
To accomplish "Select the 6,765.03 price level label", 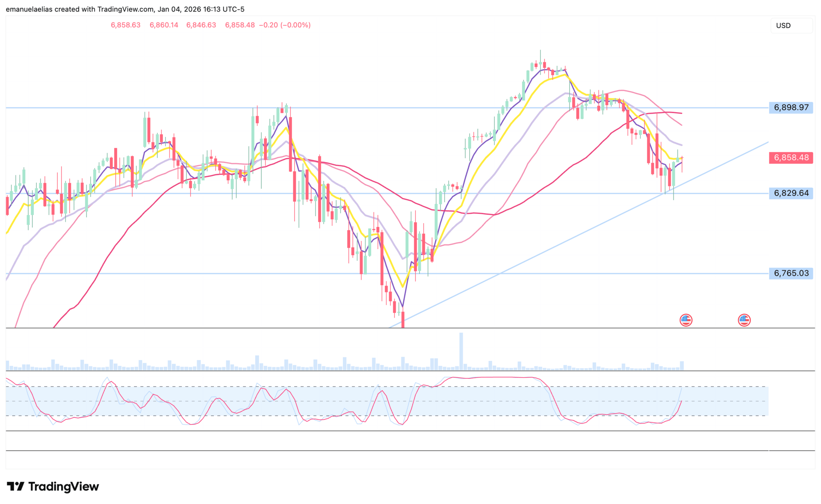I will [791, 273].
